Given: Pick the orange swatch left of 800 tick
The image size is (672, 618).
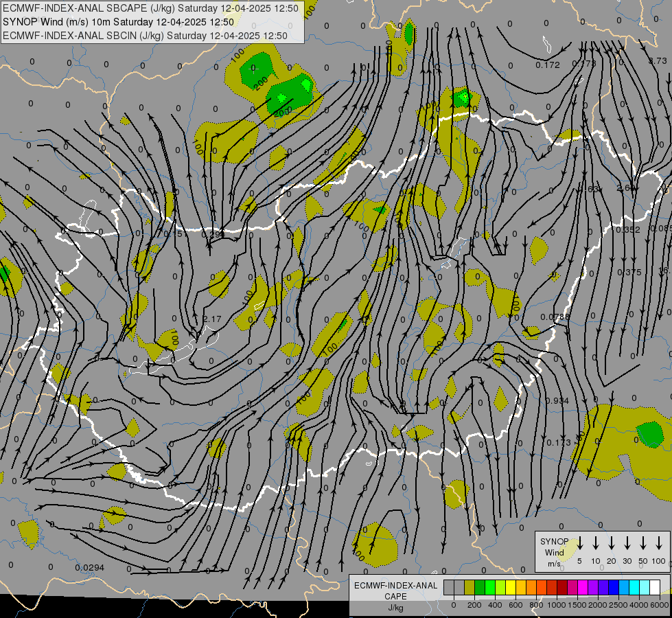Looking at the screenshot, I should click(531, 587).
